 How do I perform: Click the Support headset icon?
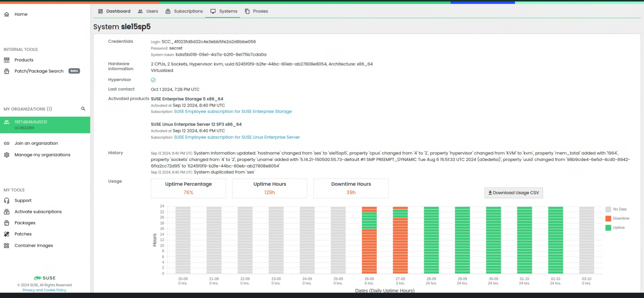(x=6, y=201)
